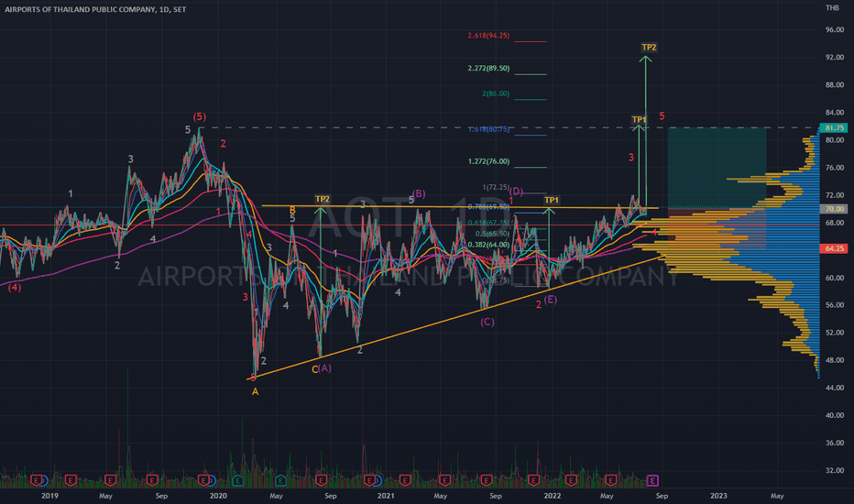The width and height of the screenshot is (854, 504).
Task: Select the purple (D) wave label
Action: coord(516,192)
